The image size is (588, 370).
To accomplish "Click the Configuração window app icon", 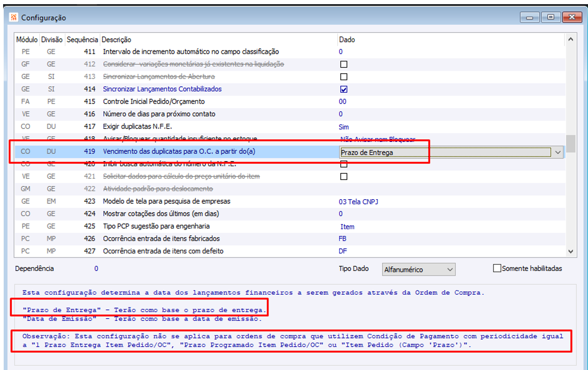I will point(13,17).
